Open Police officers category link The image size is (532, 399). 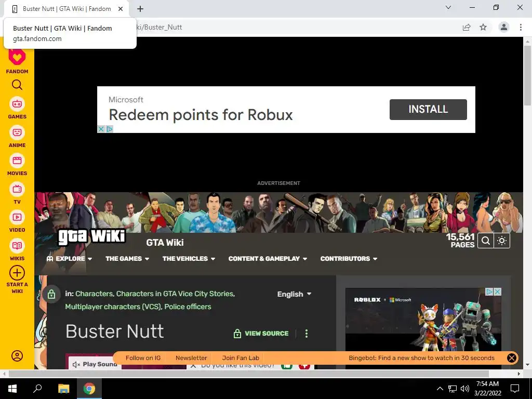click(188, 307)
